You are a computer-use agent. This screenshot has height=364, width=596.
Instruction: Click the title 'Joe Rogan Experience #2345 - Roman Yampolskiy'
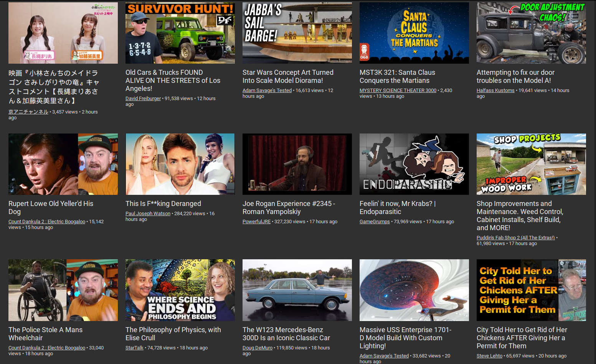pyautogui.click(x=289, y=208)
